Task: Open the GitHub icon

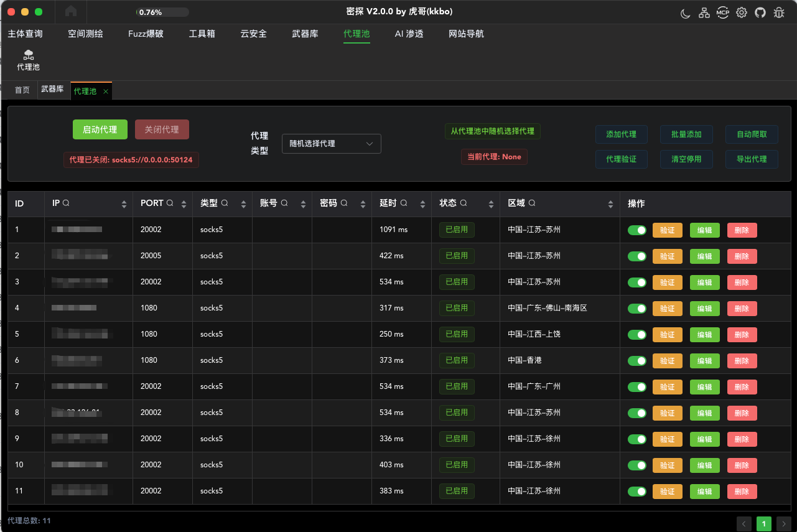Action: click(x=760, y=12)
